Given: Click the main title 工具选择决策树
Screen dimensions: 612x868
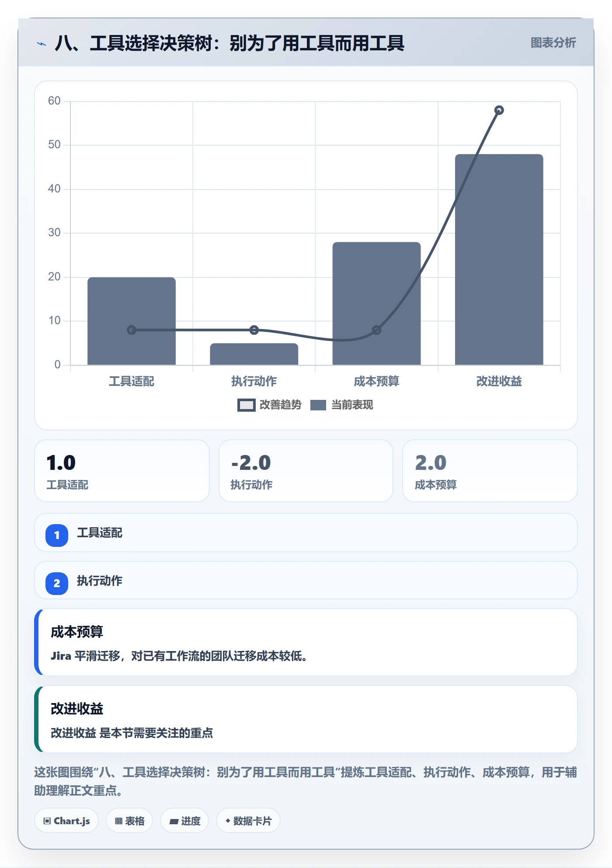Looking at the screenshot, I should 229,43.
